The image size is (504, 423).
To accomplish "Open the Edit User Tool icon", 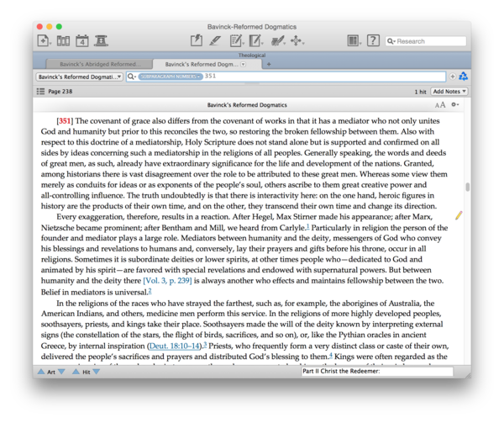I will click(255, 41).
